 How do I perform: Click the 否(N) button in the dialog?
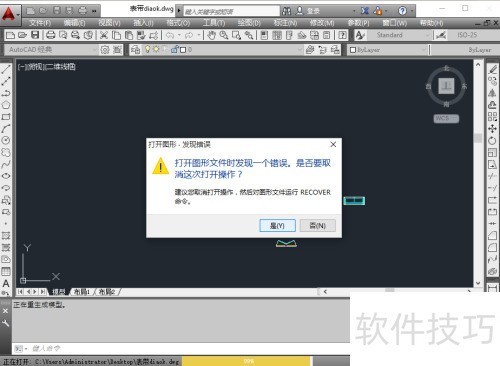pos(317,226)
